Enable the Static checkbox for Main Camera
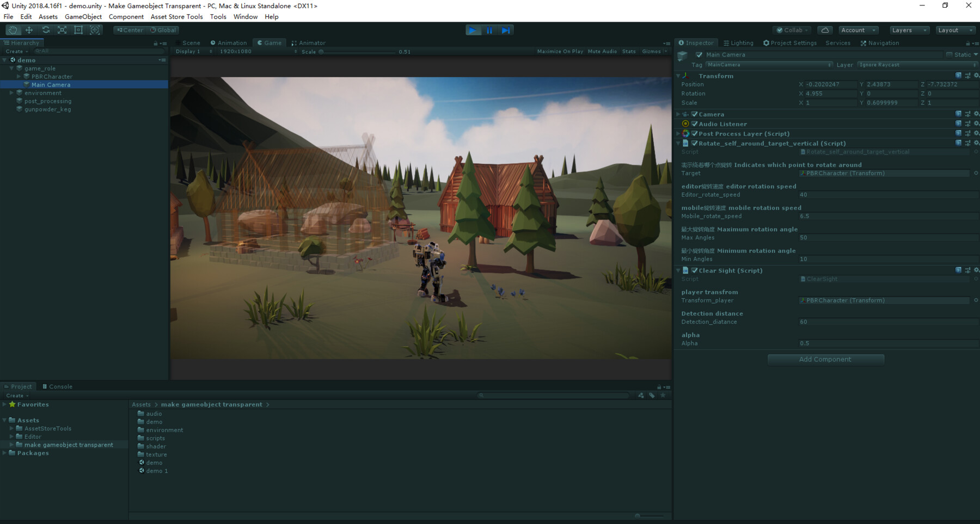Viewport: 980px width, 524px height. pos(949,54)
